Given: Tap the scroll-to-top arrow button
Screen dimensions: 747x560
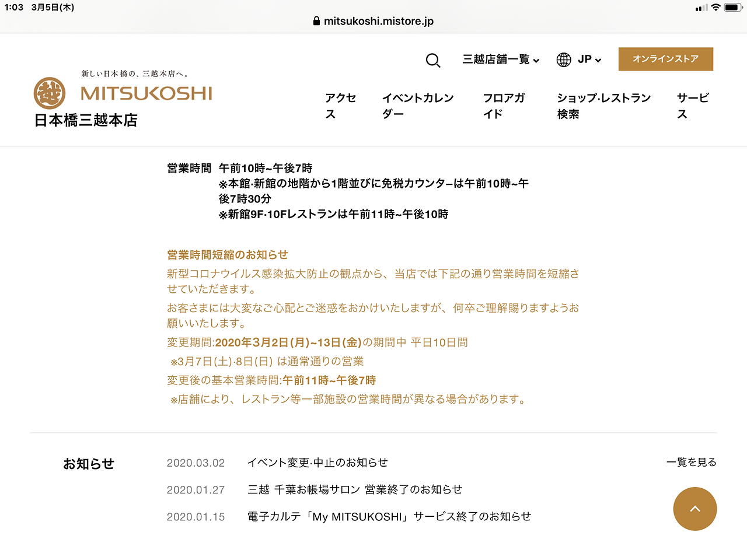Looking at the screenshot, I should pyautogui.click(x=695, y=509).
